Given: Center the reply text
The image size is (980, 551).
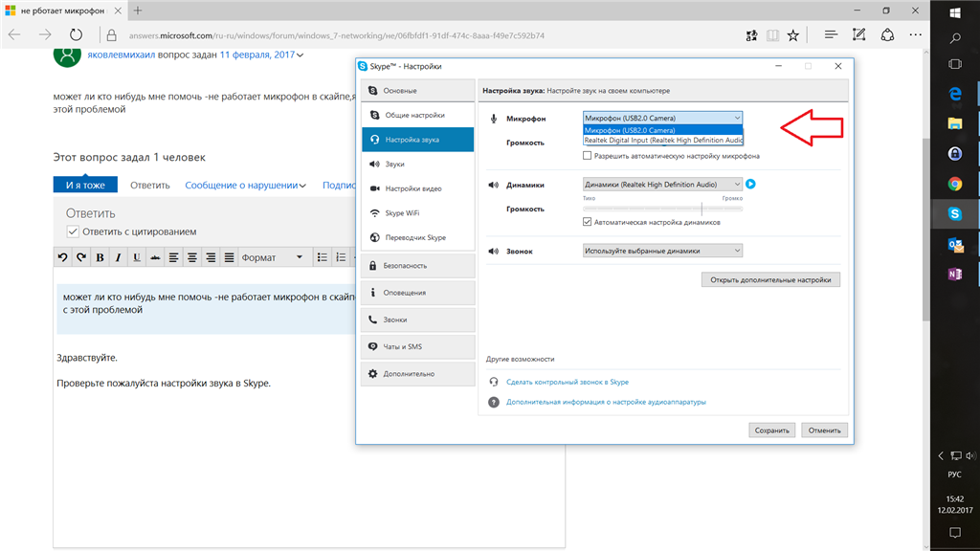Looking at the screenshot, I should (x=192, y=257).
